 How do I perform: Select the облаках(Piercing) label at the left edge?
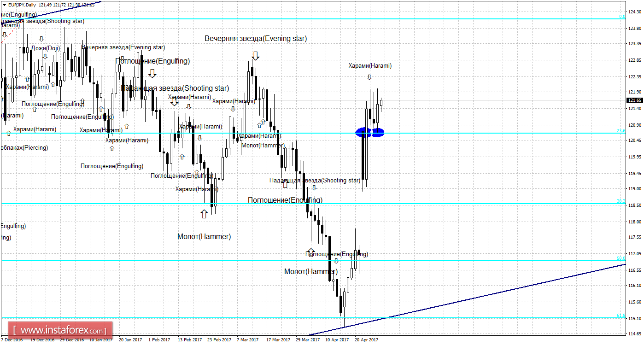[24, 148]
